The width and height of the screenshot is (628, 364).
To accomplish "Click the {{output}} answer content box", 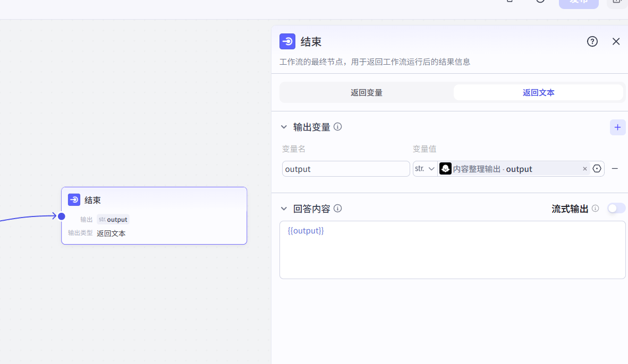I will point(452,250).
